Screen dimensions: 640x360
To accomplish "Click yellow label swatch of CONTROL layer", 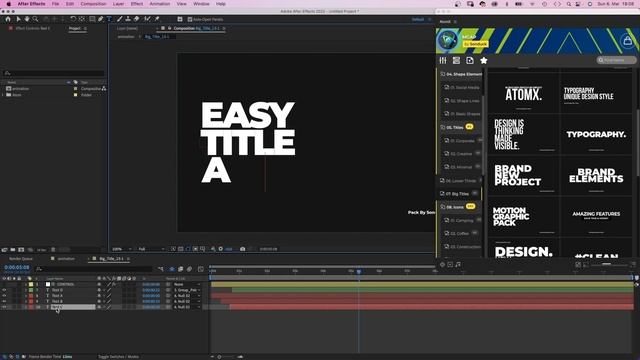I will 31,284.
